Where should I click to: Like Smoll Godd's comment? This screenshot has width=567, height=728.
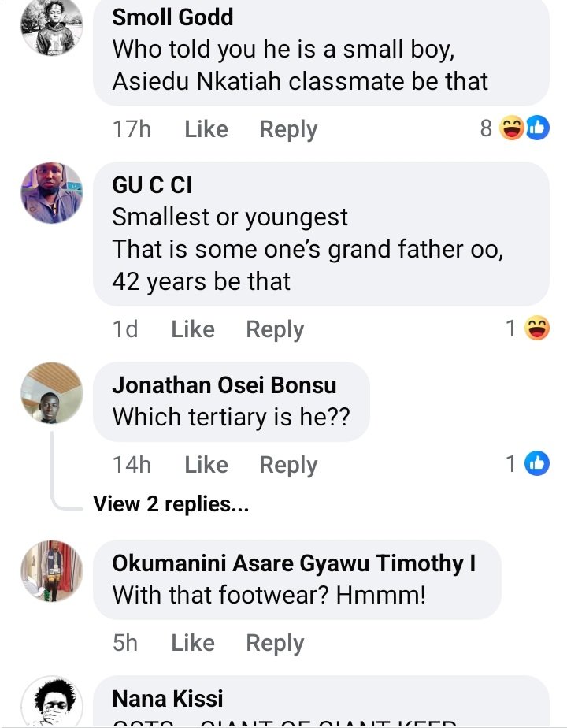click(x=206, y=129)
